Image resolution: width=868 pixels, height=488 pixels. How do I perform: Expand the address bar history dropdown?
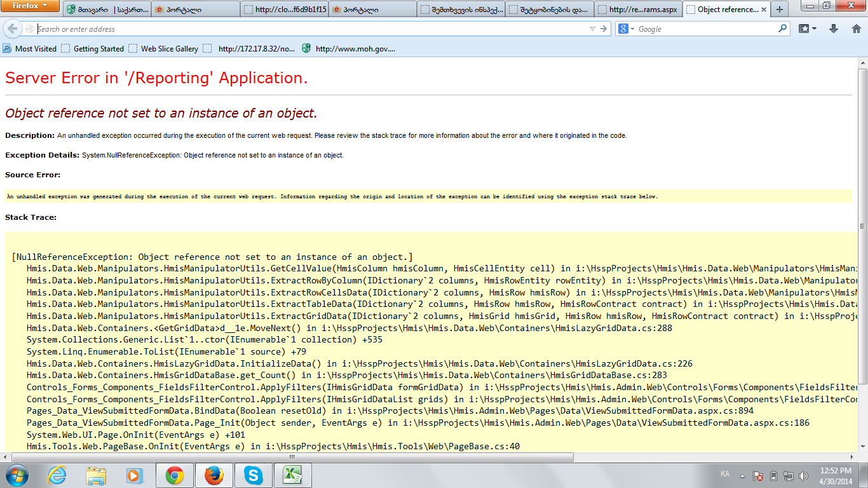tap(592, 29)
